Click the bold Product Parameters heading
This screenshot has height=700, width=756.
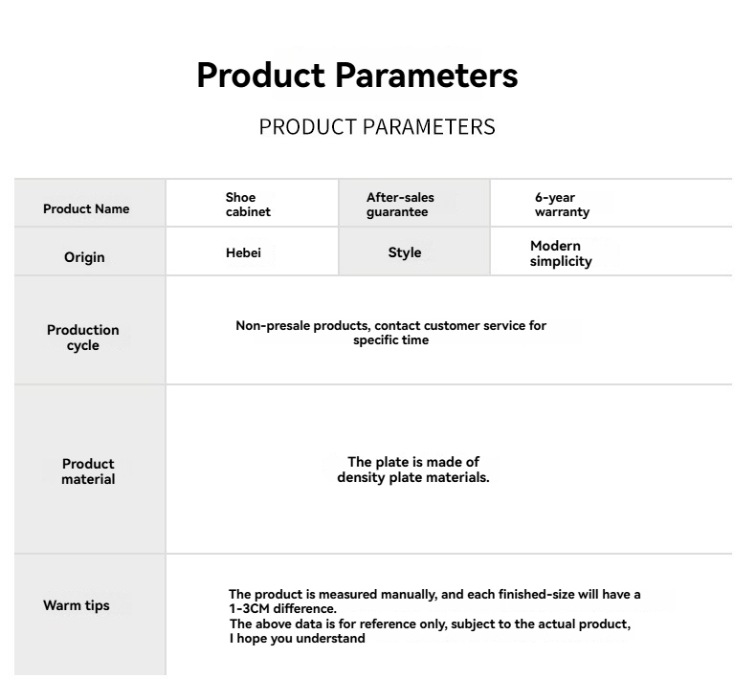pyautogui.click(x=357, y=76)
